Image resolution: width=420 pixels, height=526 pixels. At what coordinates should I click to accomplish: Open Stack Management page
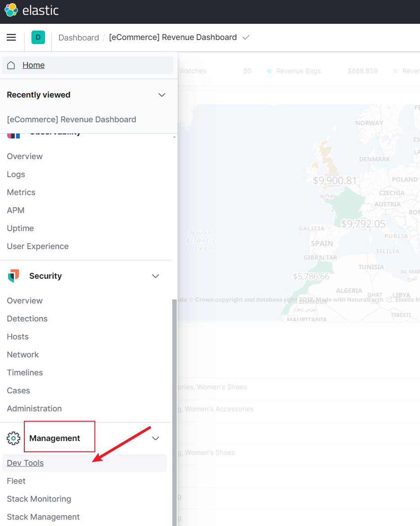coord(43,517)
